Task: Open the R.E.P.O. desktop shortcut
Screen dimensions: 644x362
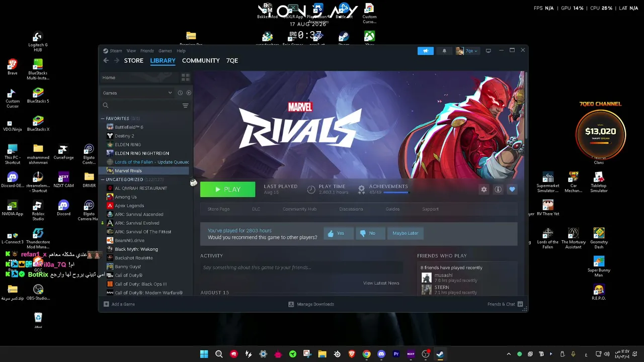Action: [x=599, y=293]
